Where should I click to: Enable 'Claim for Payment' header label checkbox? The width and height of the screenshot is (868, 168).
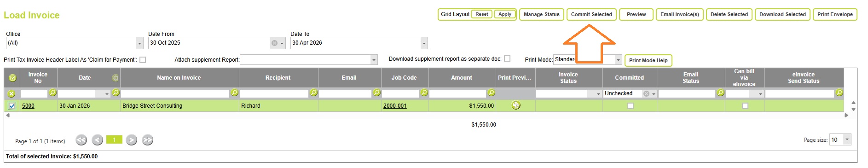[x=143, y=60]
